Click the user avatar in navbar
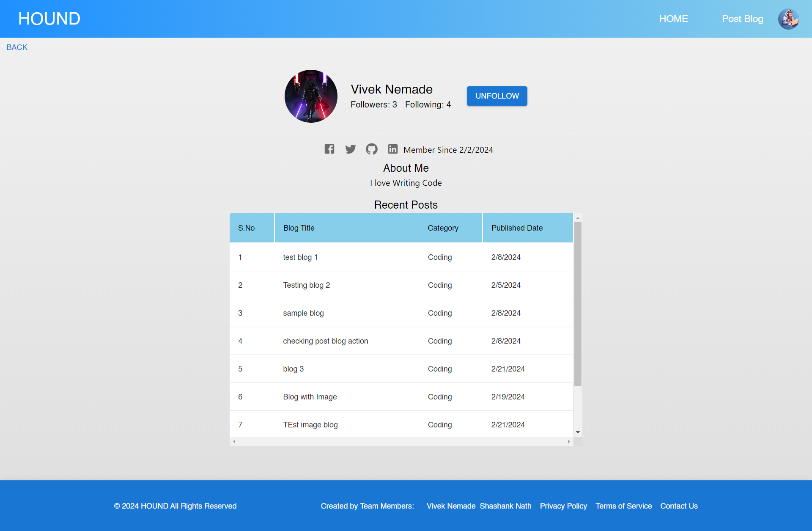Image resolution: width=812 pixels, height=531 pixels. 788,19
